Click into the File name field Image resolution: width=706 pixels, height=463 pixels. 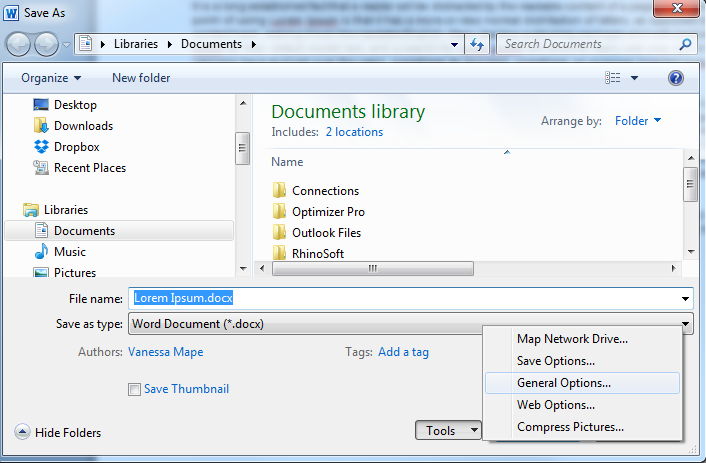(410, 299)
